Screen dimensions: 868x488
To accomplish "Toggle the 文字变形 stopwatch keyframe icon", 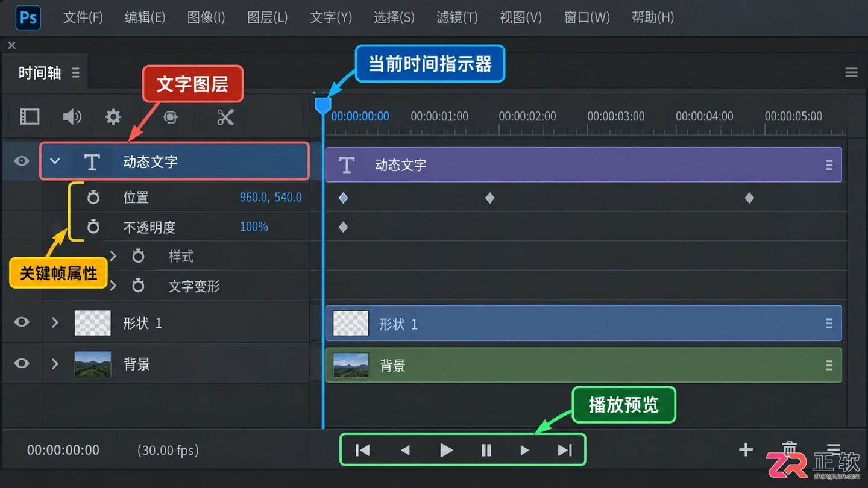I will coord(138,286).
